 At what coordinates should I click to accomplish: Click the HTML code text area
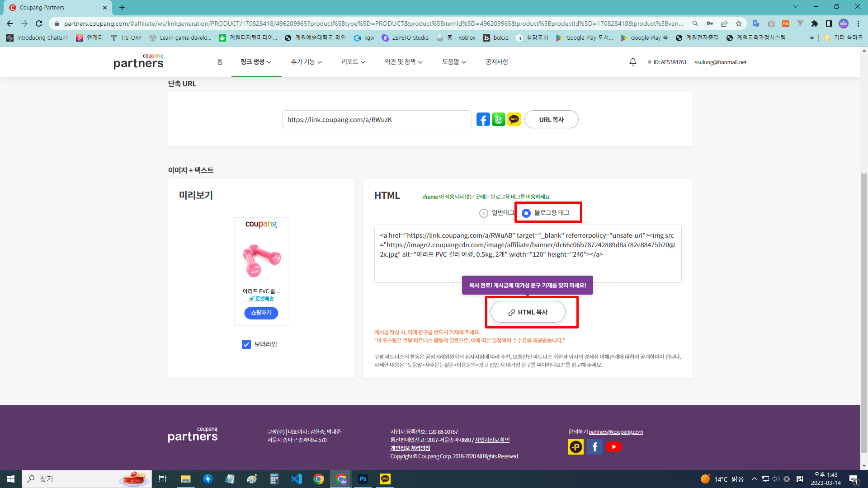tap(528, 253)
